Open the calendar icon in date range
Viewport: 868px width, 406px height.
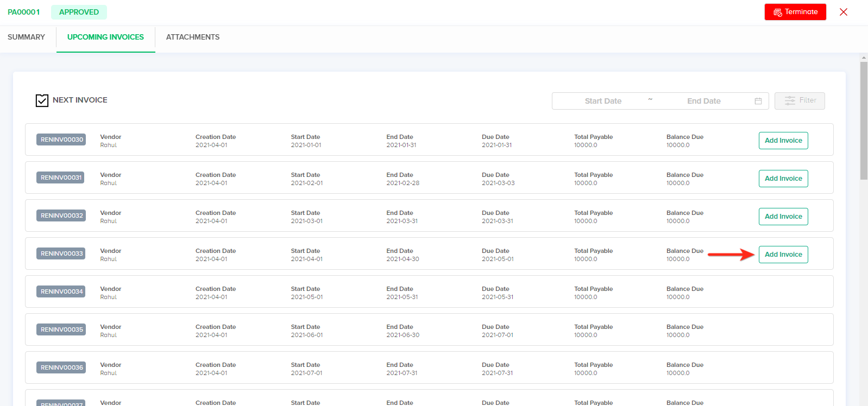tap(758, 101)
